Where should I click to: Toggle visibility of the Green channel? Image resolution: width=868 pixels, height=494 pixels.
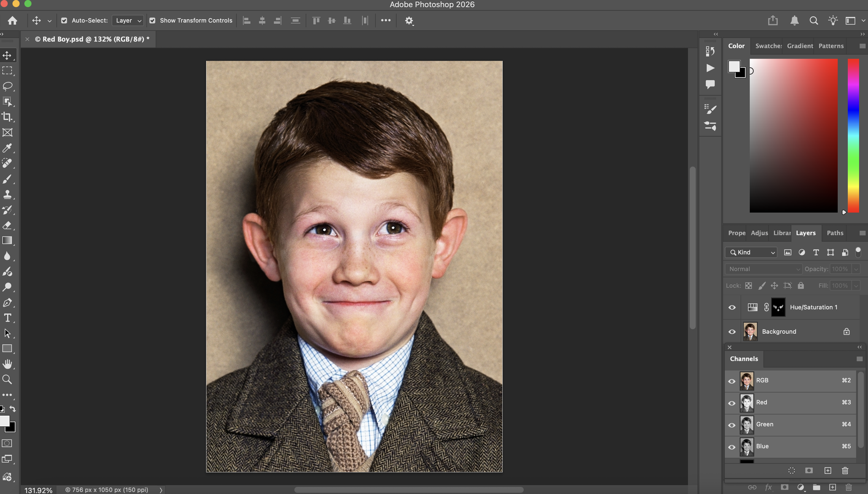(732, 425)
